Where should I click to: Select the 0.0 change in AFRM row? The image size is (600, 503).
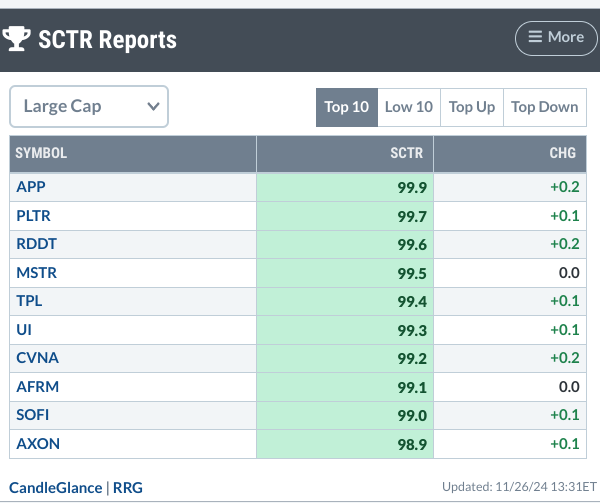569,387
